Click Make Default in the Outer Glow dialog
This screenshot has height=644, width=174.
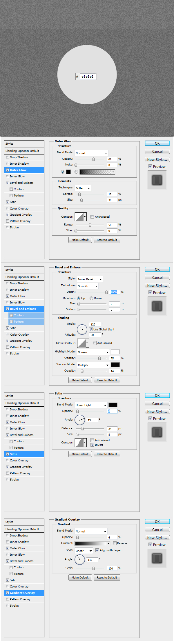[x=80, y=240]
